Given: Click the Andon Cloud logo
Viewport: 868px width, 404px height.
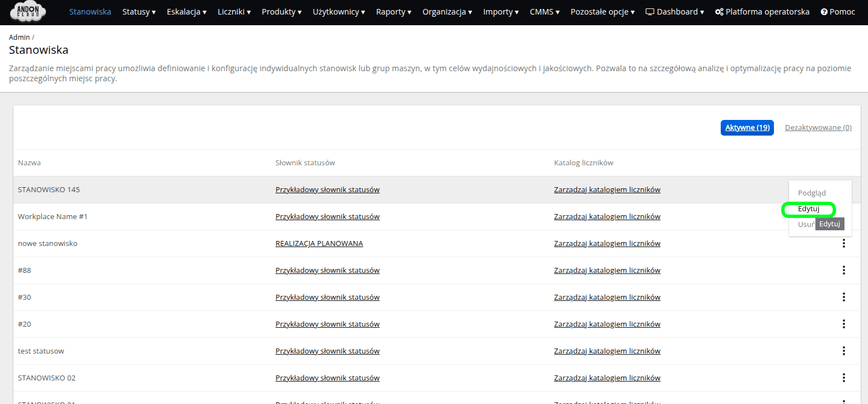Looking at the screenshot, I should point(27,11).
